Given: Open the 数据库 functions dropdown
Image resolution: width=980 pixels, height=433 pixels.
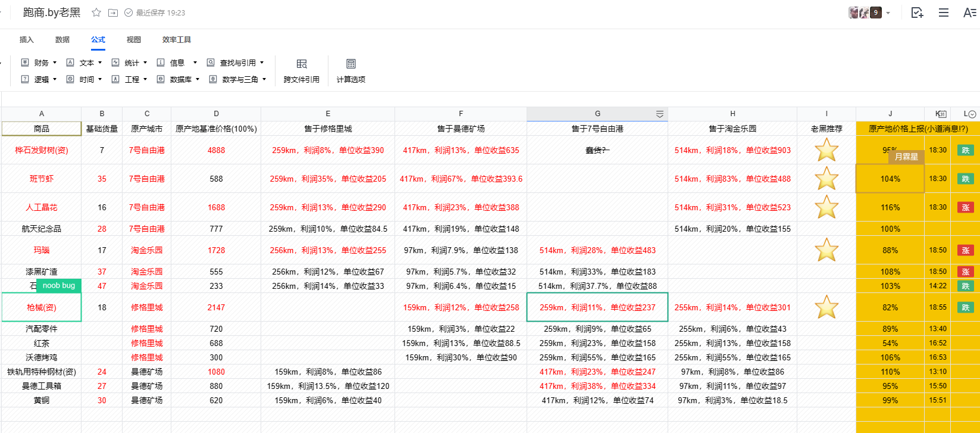Looking at the screenshot, I should pyautogui.click(x=178, y=79).
